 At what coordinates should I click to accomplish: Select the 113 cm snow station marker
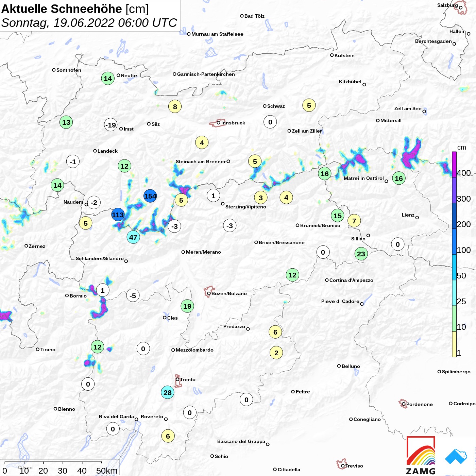pos(118,215)
